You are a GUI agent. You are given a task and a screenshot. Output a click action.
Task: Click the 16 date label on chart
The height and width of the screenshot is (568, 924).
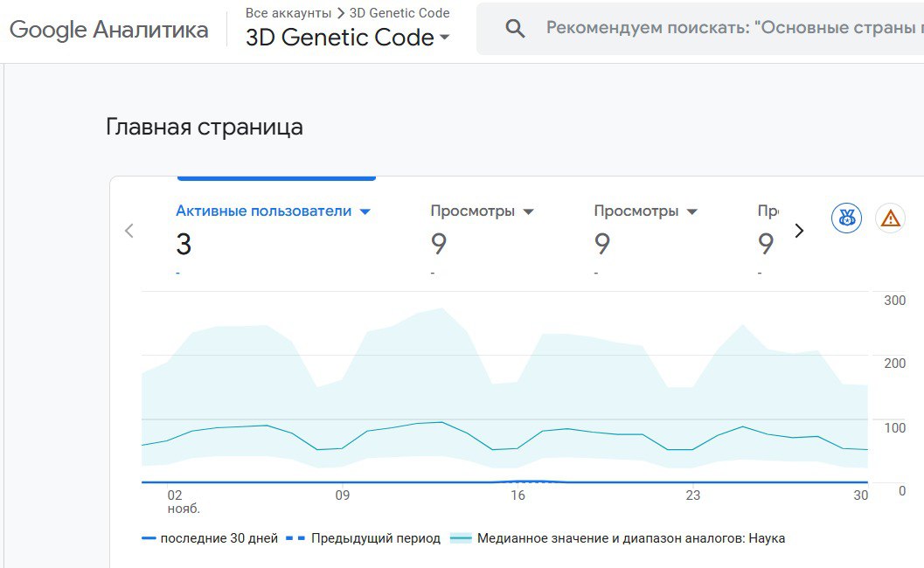[518, 495]
